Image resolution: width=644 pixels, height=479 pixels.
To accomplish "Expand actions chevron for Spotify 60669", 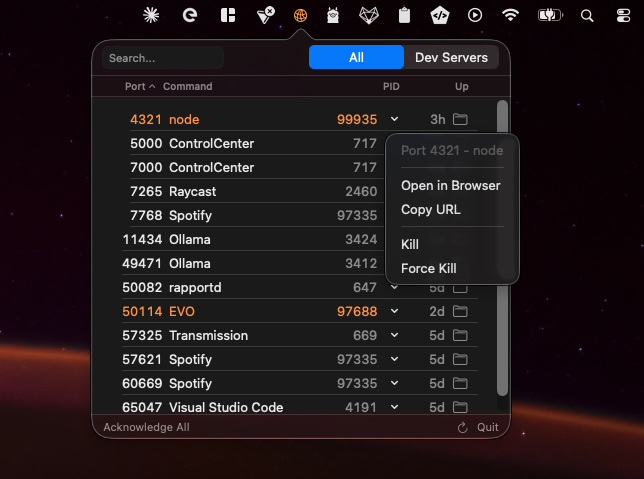I will (394, 383).
